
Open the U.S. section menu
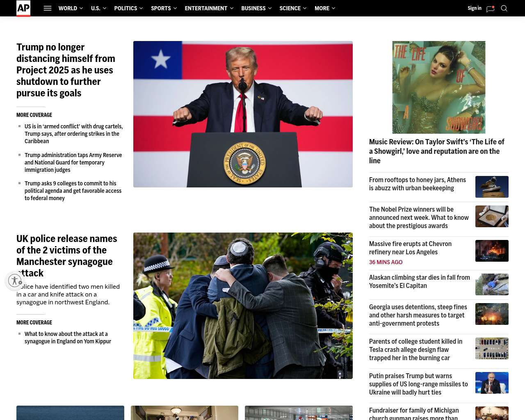click(96, 8)
